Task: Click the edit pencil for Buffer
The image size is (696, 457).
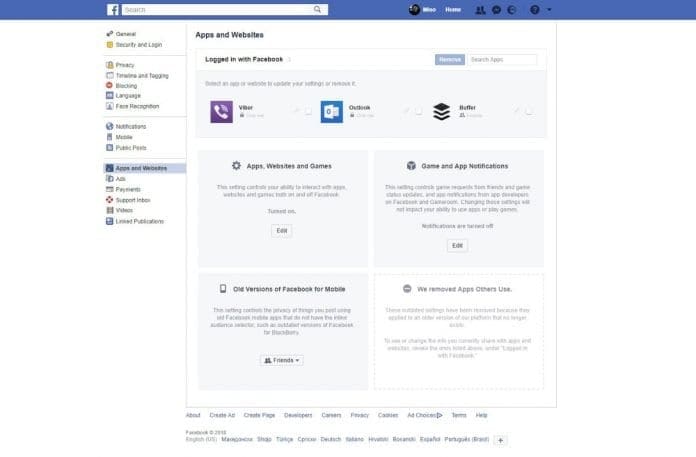Action: [516, 110]
